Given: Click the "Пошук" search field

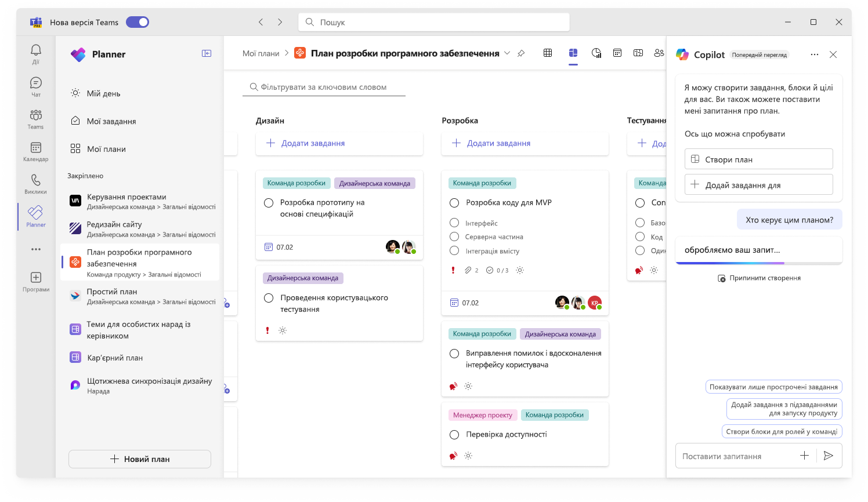Looking at the screenshot, I should (433, 22).
